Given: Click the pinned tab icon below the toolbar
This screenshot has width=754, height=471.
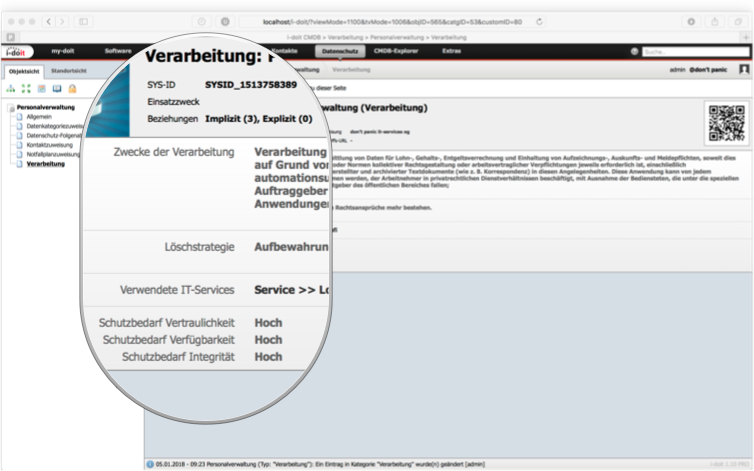Looking at the screenshot, I should pos(11,37).
